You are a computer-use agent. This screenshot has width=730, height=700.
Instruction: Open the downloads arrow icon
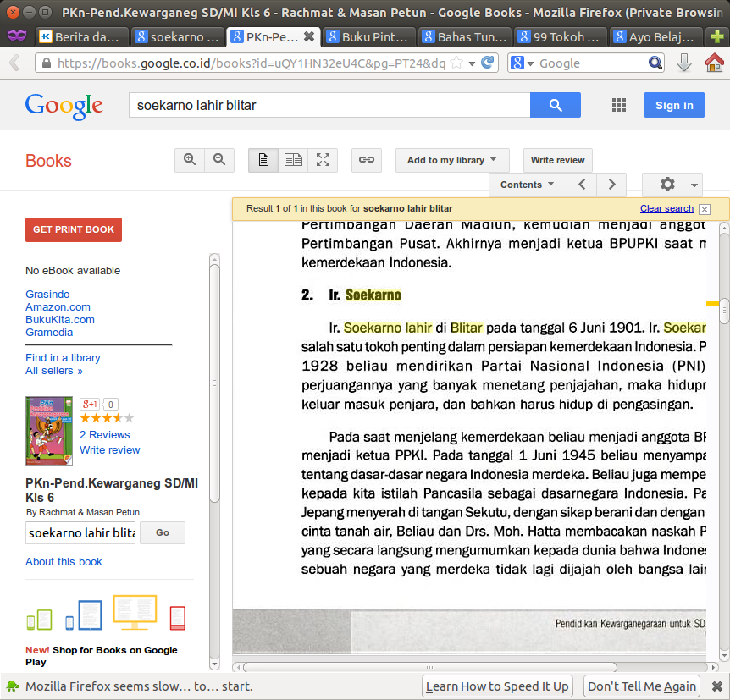point(684,63)
